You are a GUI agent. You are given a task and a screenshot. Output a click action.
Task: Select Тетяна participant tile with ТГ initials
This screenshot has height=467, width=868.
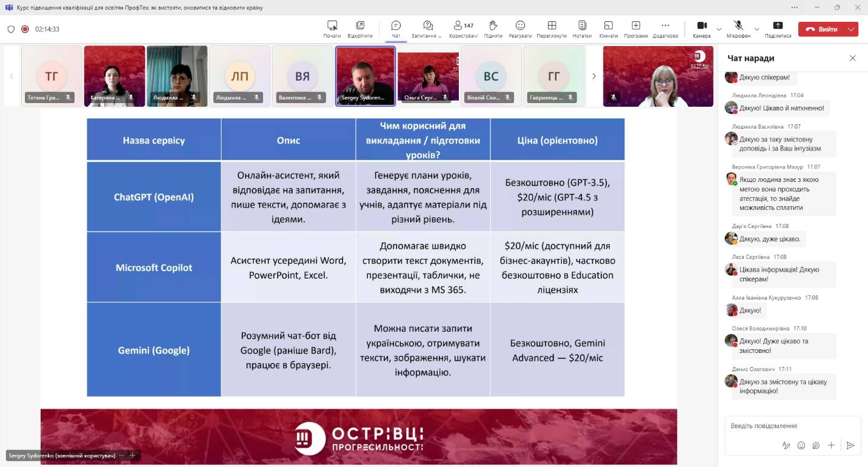[52, 76]
